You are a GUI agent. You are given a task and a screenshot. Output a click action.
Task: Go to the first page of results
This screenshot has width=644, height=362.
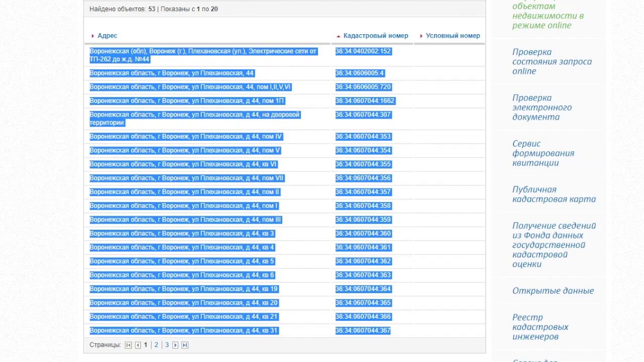coord(128,345)
